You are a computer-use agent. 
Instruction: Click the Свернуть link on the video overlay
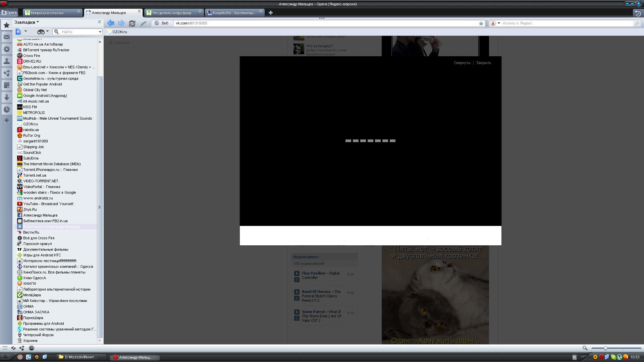tap(462, 63)
